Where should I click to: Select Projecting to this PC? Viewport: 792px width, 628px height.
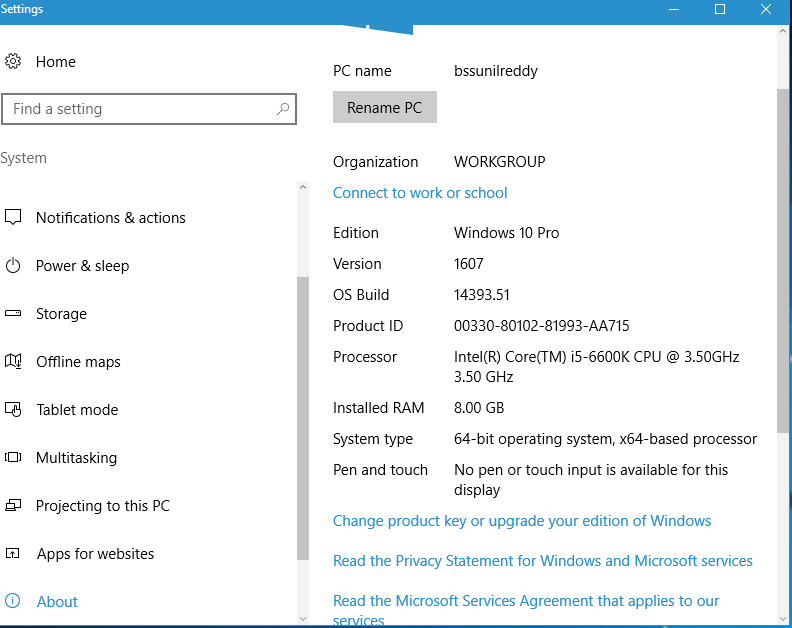click(103, 506)
